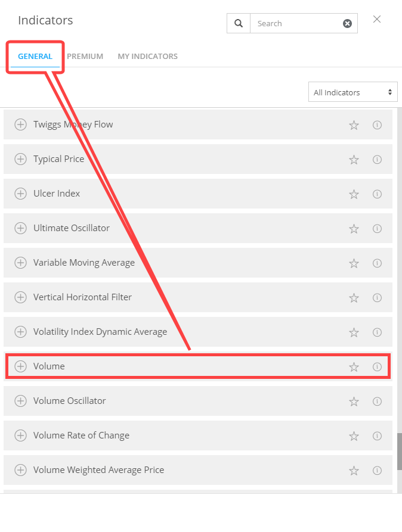The width and height of the screenshot is (402, 532).
Task: Click the search magnifier icon
Action: [x=238, y=23]
